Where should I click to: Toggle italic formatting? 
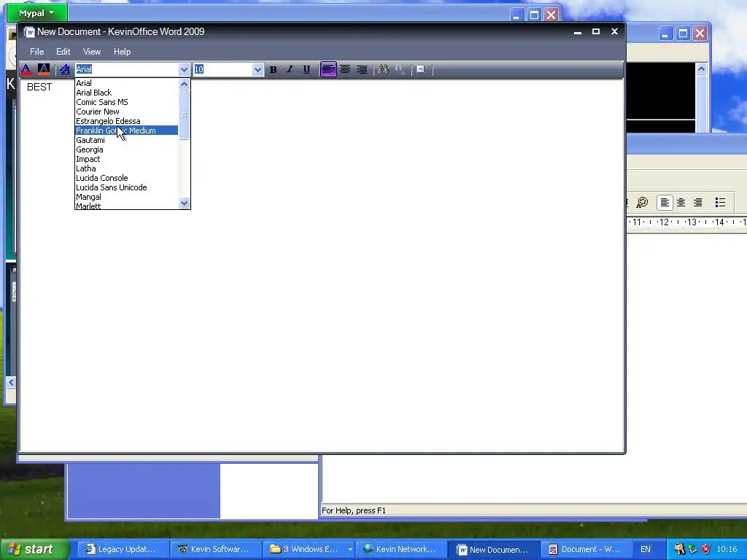pos(290,69)
